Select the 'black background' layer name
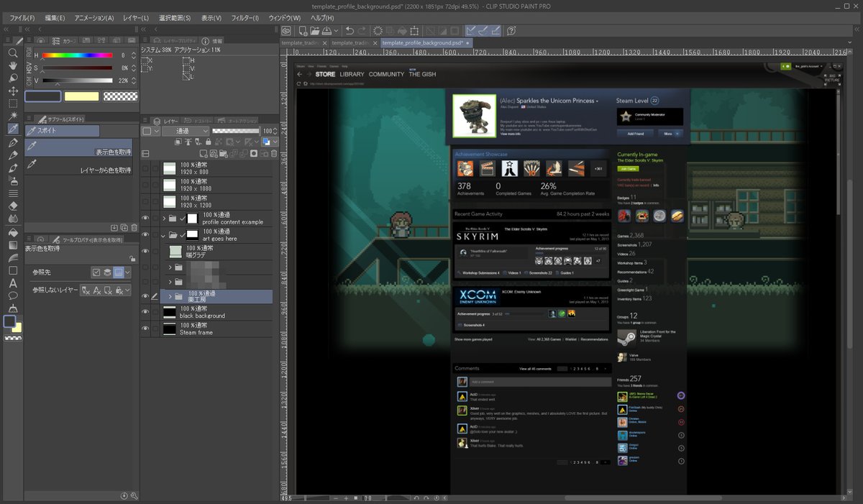 [202, 316]
